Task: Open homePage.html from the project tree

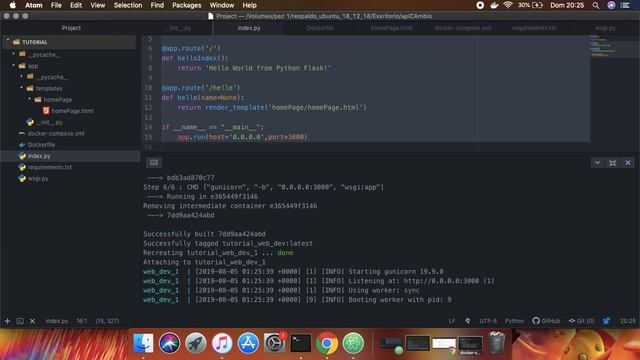Action: [x=72, y=111]
